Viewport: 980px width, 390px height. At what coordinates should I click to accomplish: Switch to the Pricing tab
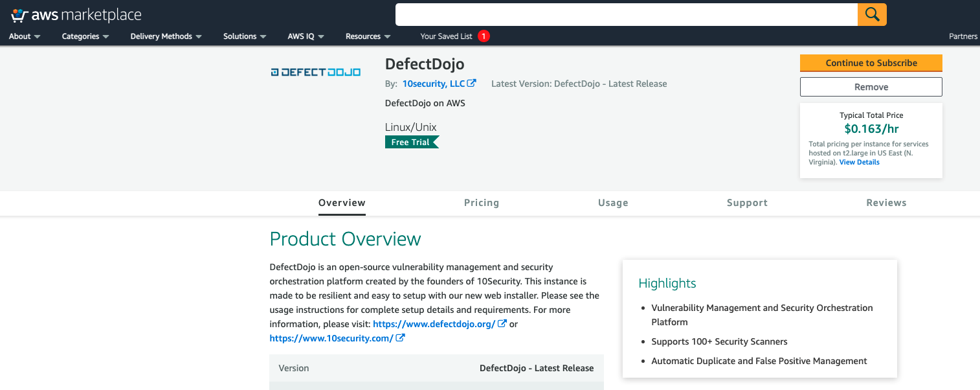pos(482,203)
